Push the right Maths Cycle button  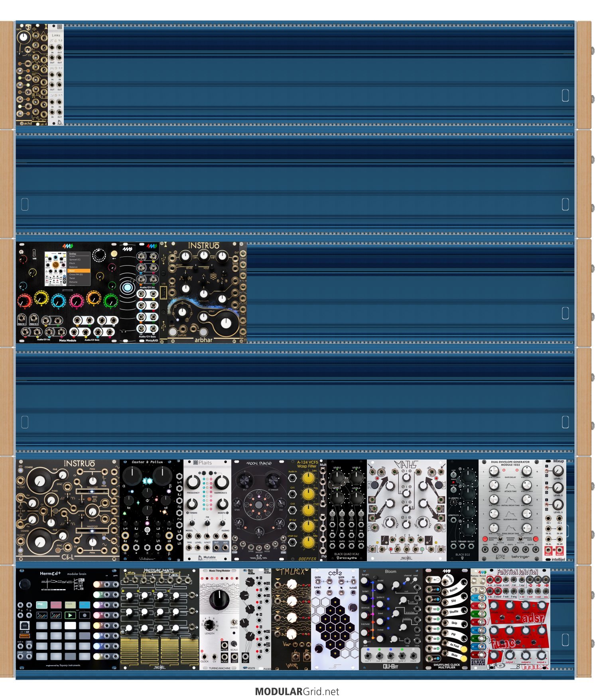[439, 485]
